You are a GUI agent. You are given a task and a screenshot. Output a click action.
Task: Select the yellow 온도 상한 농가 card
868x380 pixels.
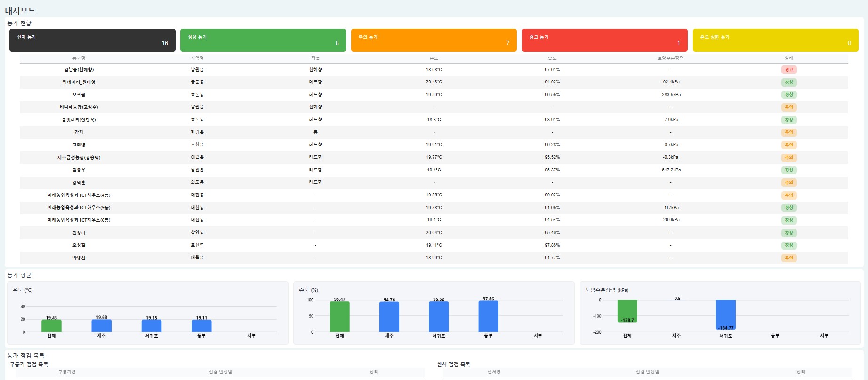tap(776, 40)
